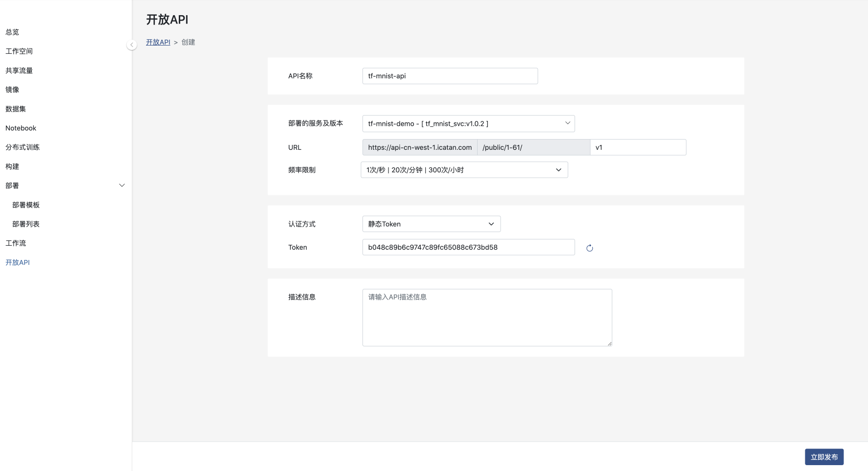Open the 频率限制 dropdown
The width and height of the screenshot is (868, 471).
[x=464, y=170]
